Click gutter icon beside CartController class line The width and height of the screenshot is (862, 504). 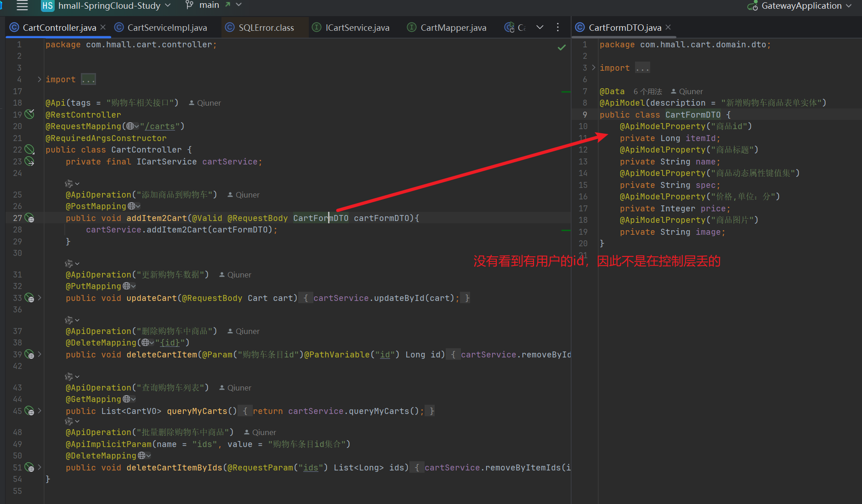coord(29,150)
